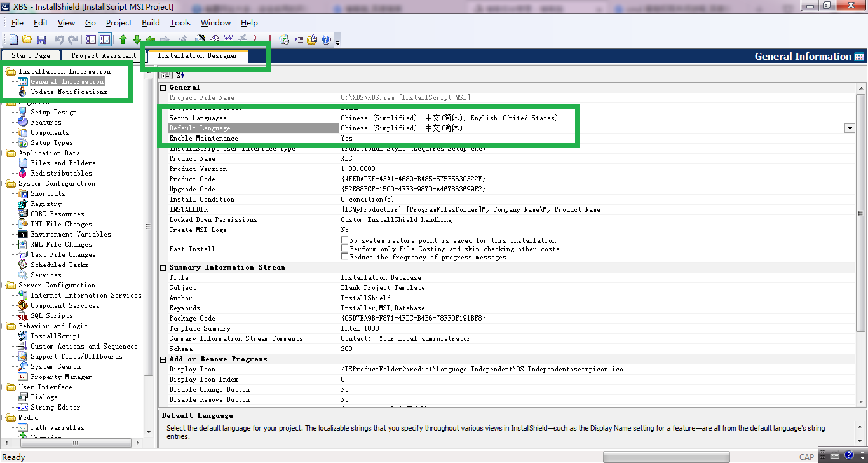Collapse the Summary Information Stream section
This screenshot has height=463, width=868.
tap(163, 267)
